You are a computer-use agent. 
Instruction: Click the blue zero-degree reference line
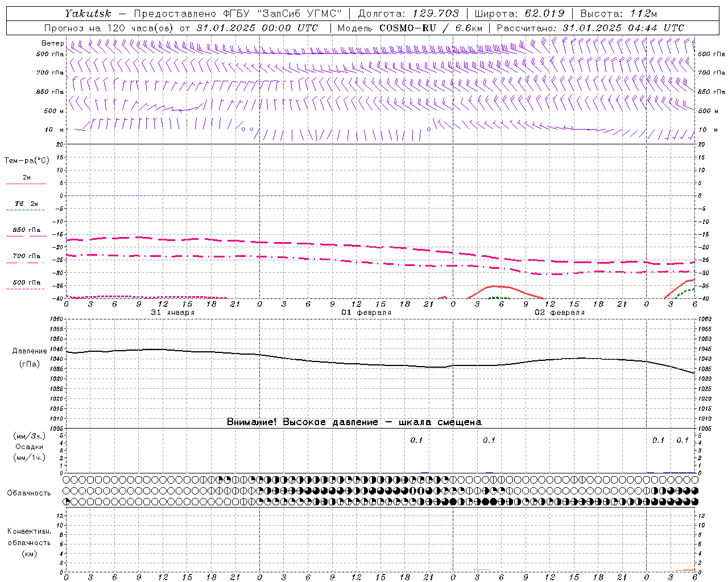pyautogui.click(x=381, y=196)
